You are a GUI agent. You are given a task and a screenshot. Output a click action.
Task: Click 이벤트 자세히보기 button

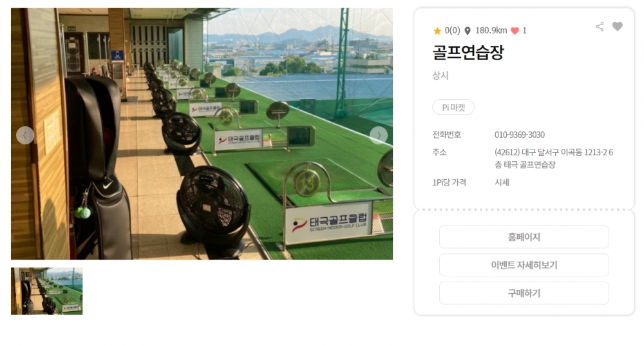524,265
